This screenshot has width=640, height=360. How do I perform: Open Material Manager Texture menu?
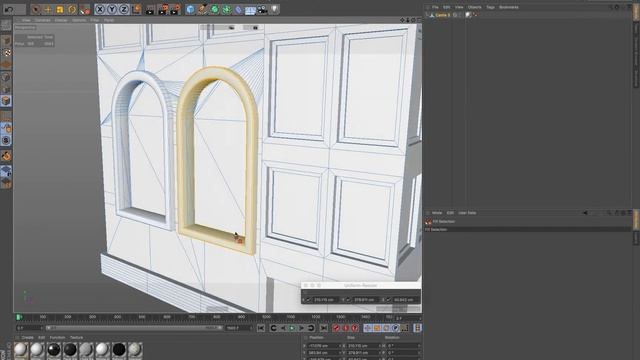point(76,338)
